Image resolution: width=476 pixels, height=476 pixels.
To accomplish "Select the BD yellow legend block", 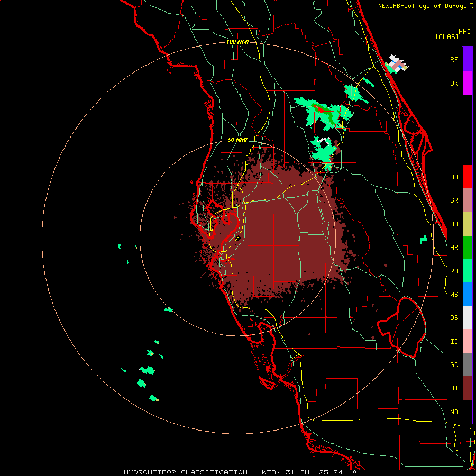I will tap(467, 224).
